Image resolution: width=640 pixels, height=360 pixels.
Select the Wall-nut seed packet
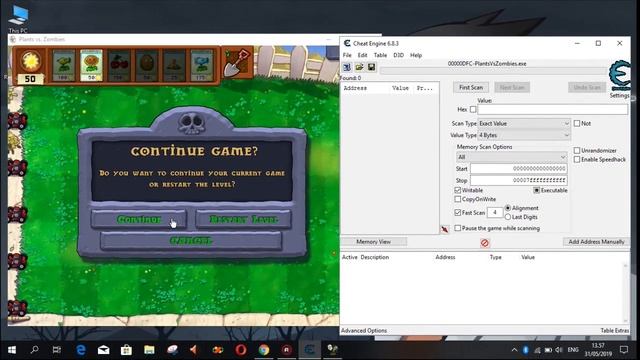point(147,65)
